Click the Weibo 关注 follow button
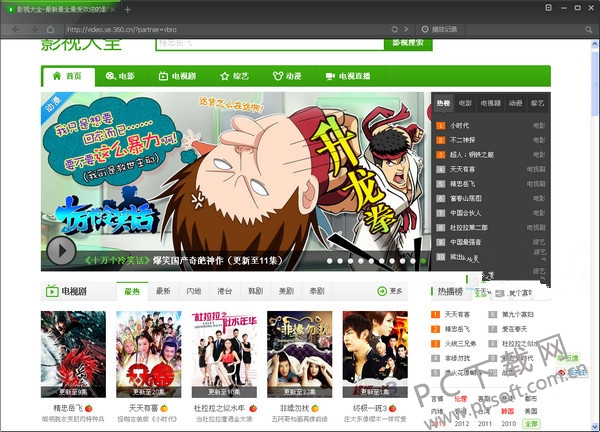 pos(571,372)
